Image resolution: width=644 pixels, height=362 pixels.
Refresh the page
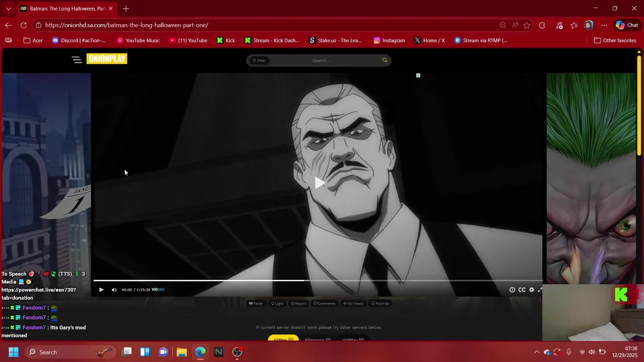[x=24, y=25]
